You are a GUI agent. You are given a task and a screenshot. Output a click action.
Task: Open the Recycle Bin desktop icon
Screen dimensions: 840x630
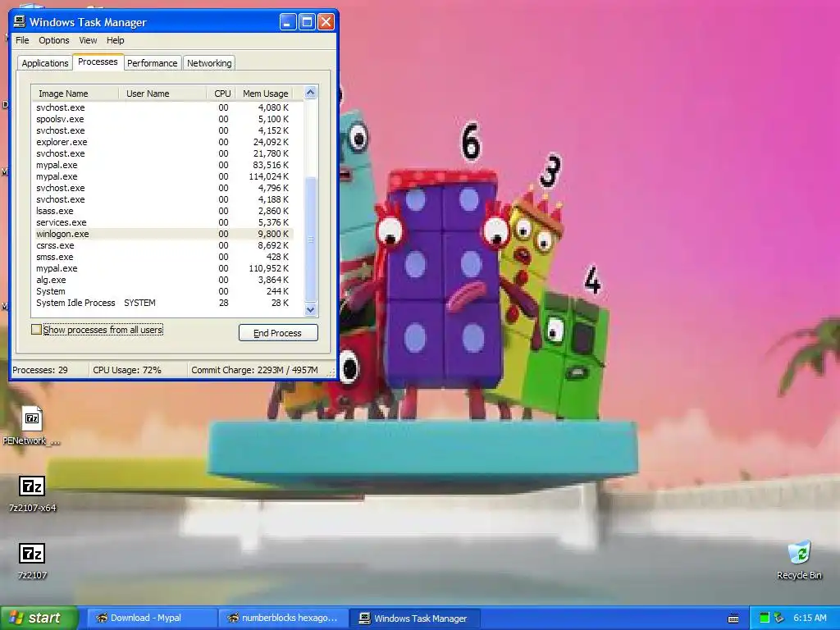pos(799,560)
